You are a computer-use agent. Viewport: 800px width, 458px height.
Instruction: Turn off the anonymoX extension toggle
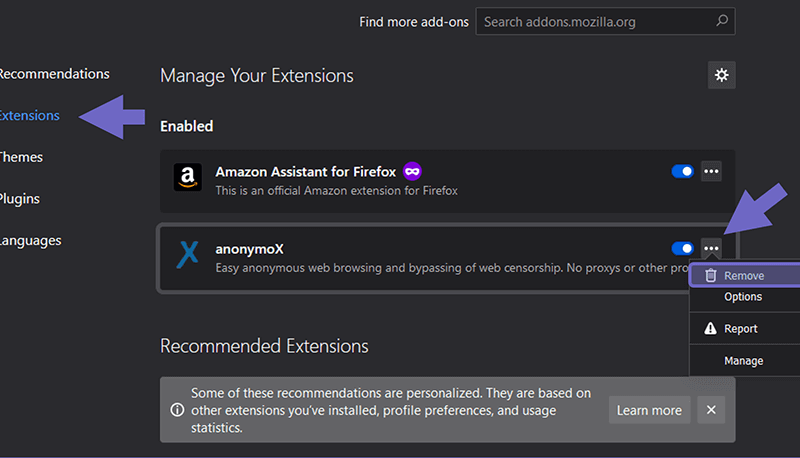click(x=683, y=248)
